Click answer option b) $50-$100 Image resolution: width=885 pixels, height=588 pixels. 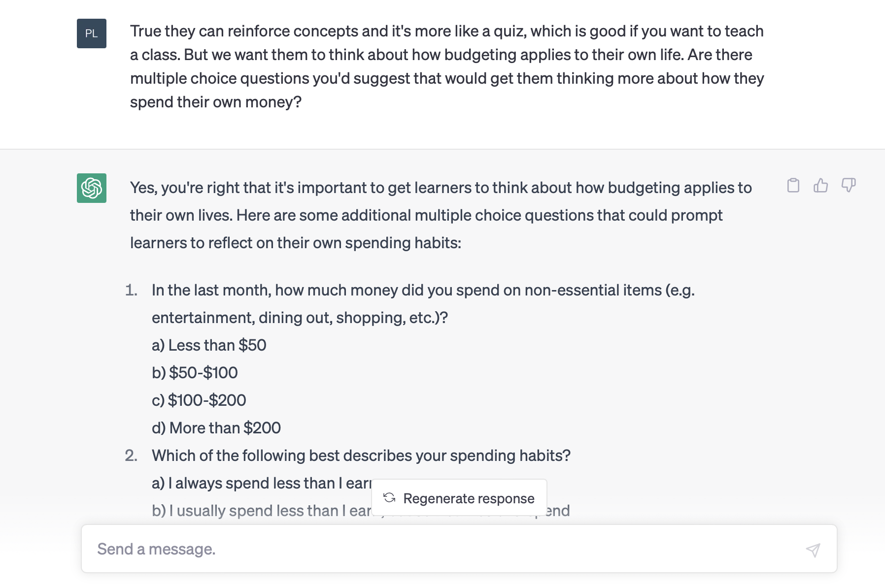coord(195,373)
